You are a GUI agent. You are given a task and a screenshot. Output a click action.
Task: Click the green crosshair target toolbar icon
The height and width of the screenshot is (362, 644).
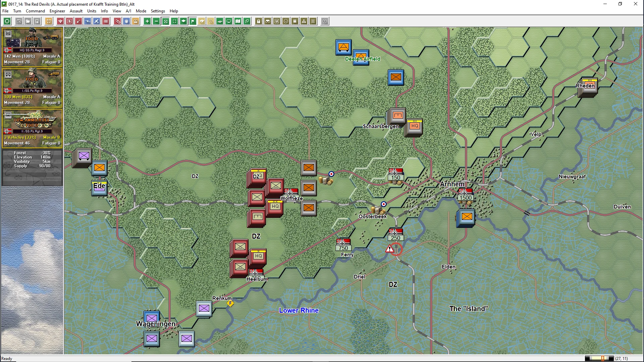[7, 21]
